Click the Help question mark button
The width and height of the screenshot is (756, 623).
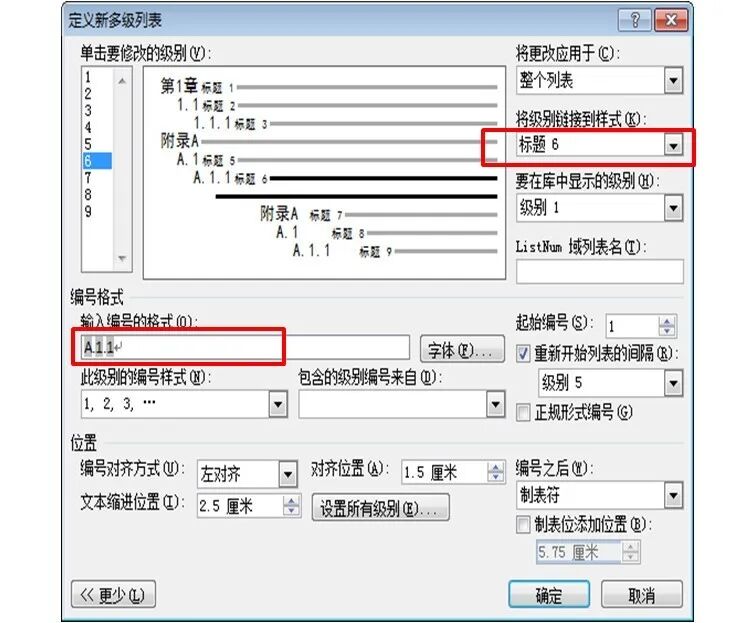point(636,20)
